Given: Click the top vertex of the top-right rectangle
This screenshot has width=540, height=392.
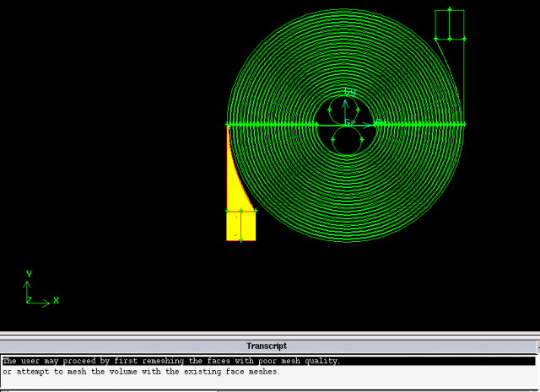Looking at the screenshot, I should [x=450, y=9].
